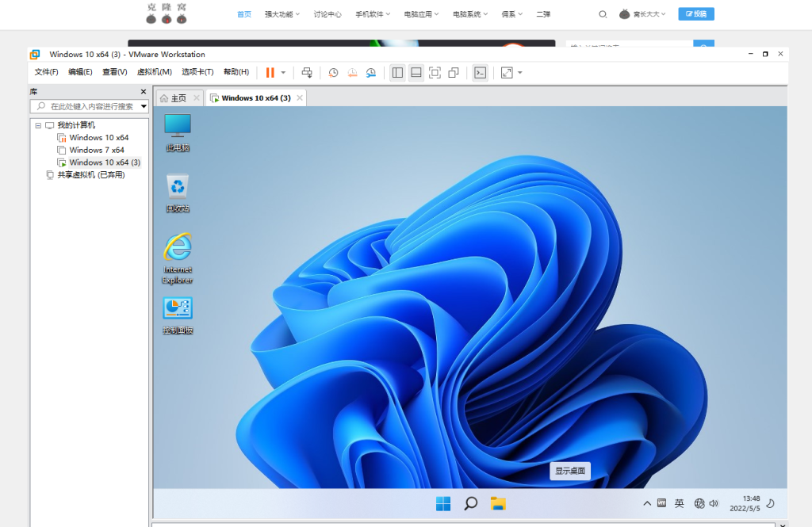Show hidden tray icons chevron
812x527 pixels.
click(x=647, y=503)
